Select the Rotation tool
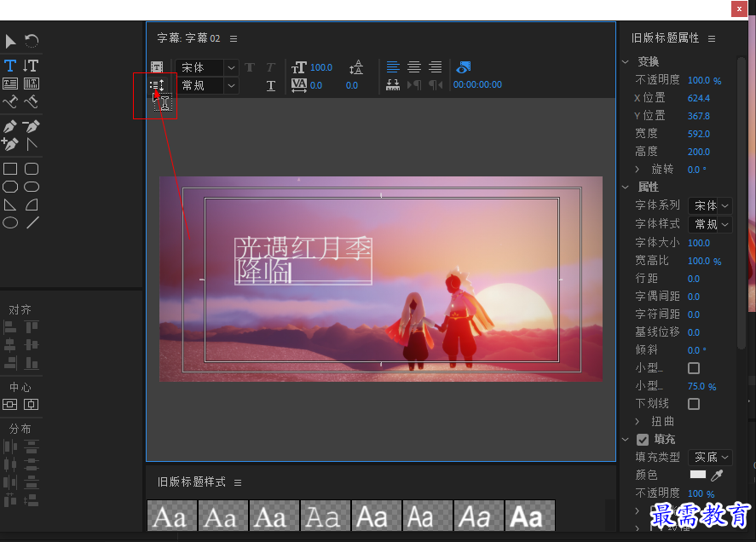The width and height of the screenshot is (756, 542). pyautogui.click(x=32, y=41)
